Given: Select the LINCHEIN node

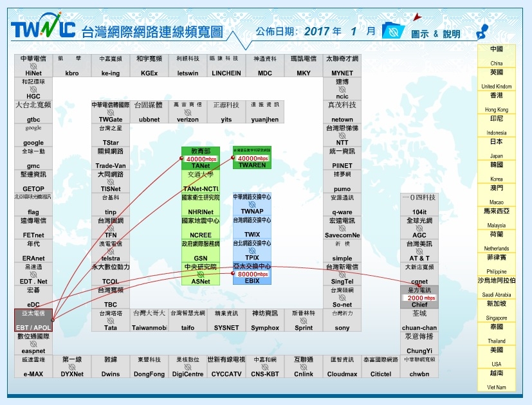Looking at the screenshot, I should pyautogui.click(x=226, y=66).
